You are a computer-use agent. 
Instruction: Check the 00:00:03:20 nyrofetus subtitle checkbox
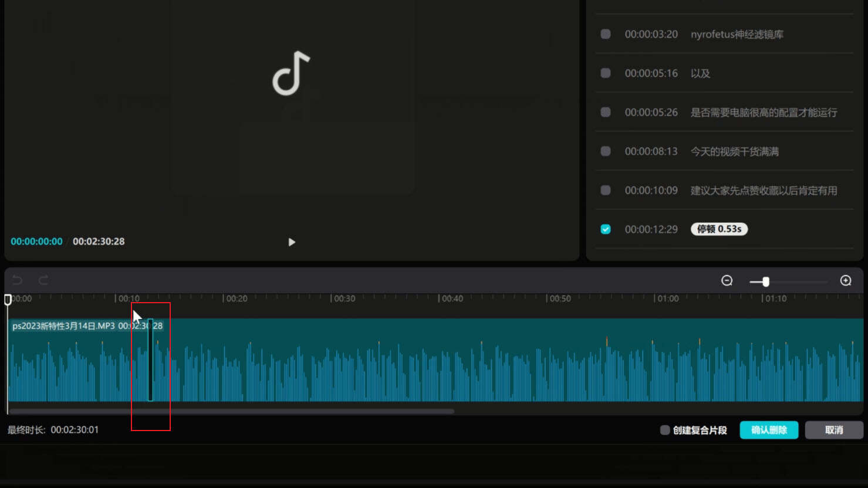click(606, 34)
